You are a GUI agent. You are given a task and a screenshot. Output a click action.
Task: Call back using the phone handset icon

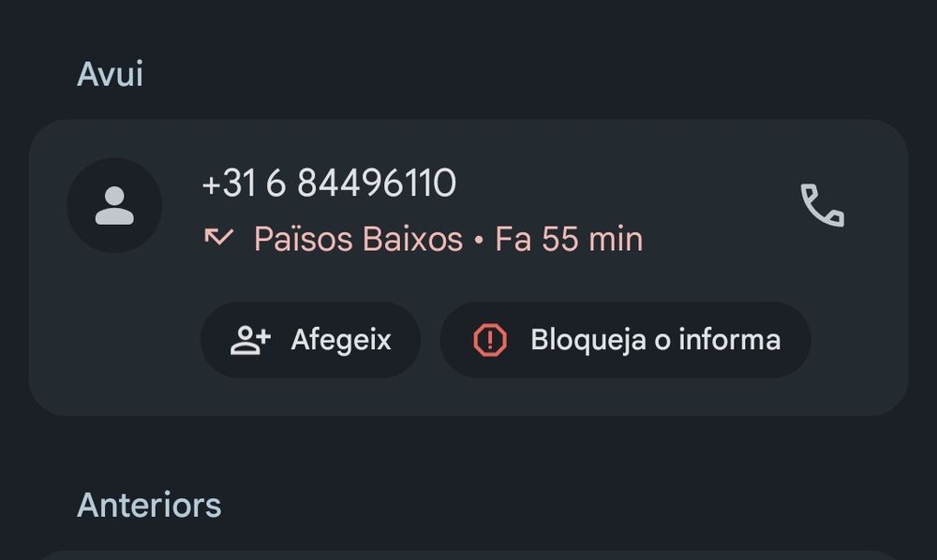pyautogui.click(x=823, y=205)
